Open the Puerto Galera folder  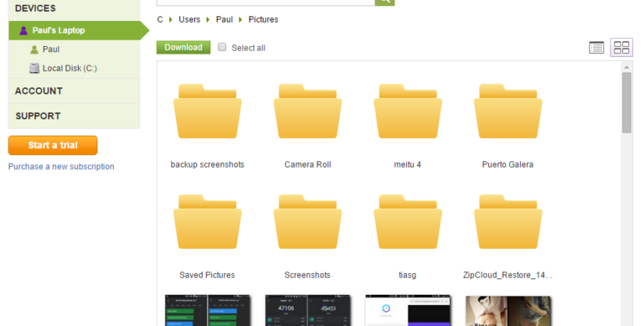pos(508,112)
